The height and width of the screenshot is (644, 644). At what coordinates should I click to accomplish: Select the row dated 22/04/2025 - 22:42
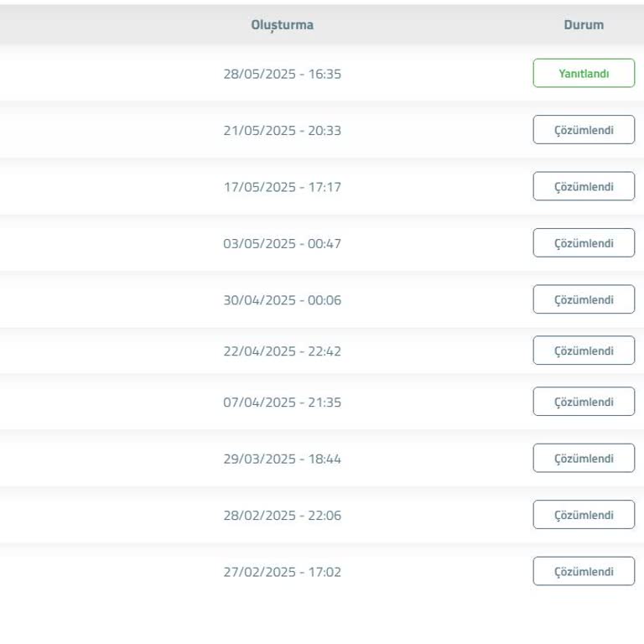282,351
